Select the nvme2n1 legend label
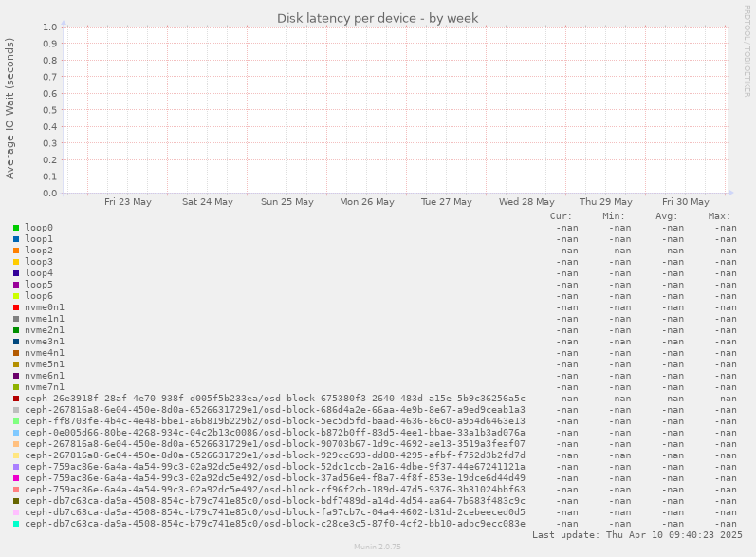Screen dimensions: 756x557 [45, 330]
